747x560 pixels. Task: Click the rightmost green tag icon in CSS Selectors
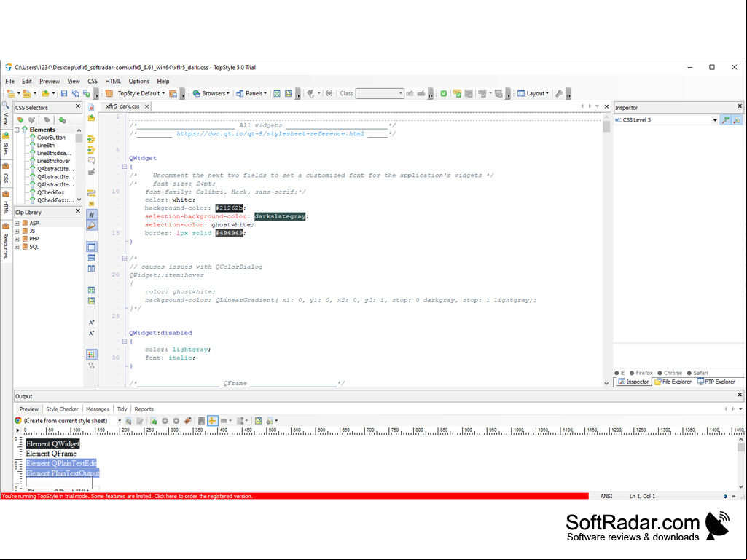tap(63, 120)
